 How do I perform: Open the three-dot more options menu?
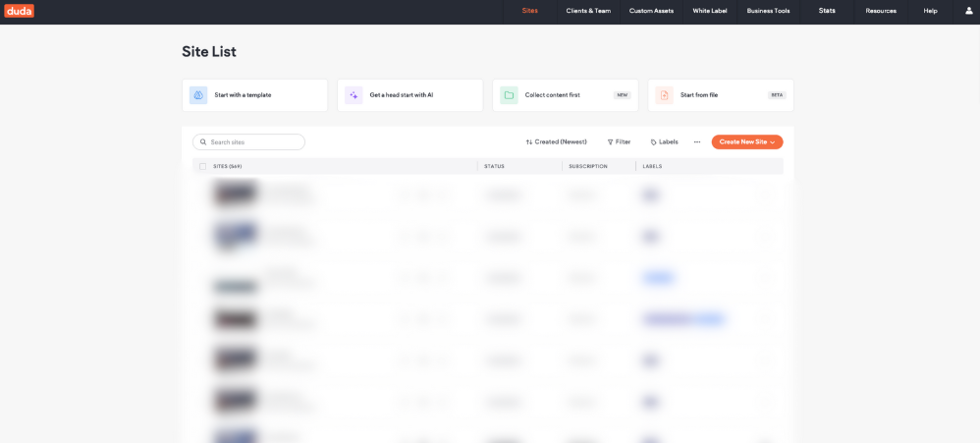tap(697, 142)
